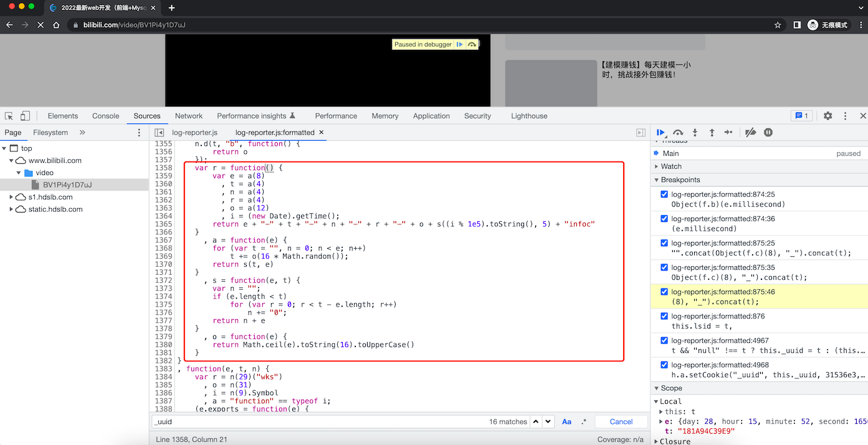The height and width of the screenshot is (445, 868).
Task: Collapse the top frame tree node
Action: [4, 148]
